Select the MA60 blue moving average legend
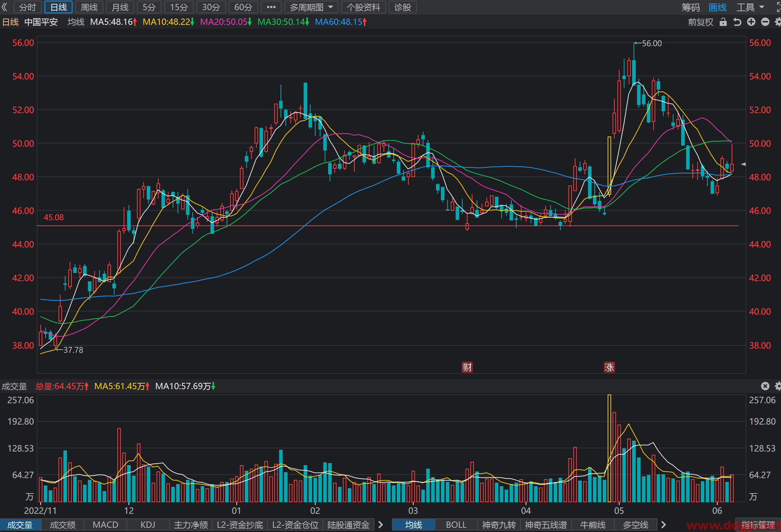Image resolution: width=781 pixels, height=532 pixels. click(341, 22)
